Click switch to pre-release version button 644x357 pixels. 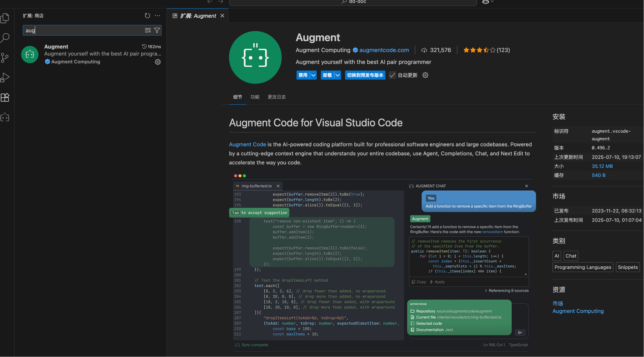point(365,75)
